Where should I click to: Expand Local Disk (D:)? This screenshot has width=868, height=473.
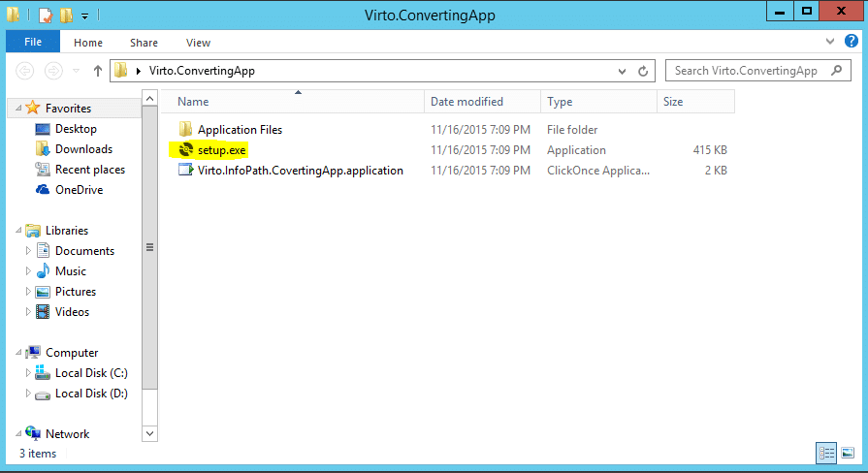tap(28, 394)
